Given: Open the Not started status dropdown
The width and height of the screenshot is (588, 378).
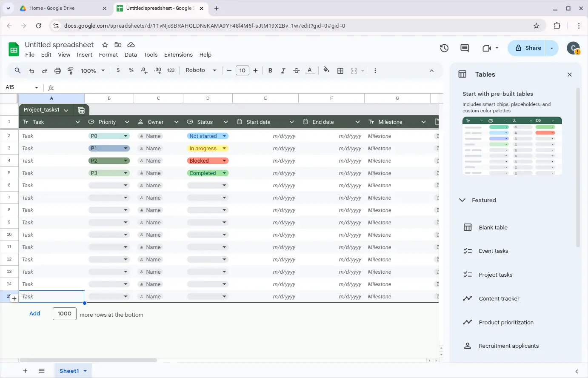Looking at the screenshot, I should pos(224,136).
